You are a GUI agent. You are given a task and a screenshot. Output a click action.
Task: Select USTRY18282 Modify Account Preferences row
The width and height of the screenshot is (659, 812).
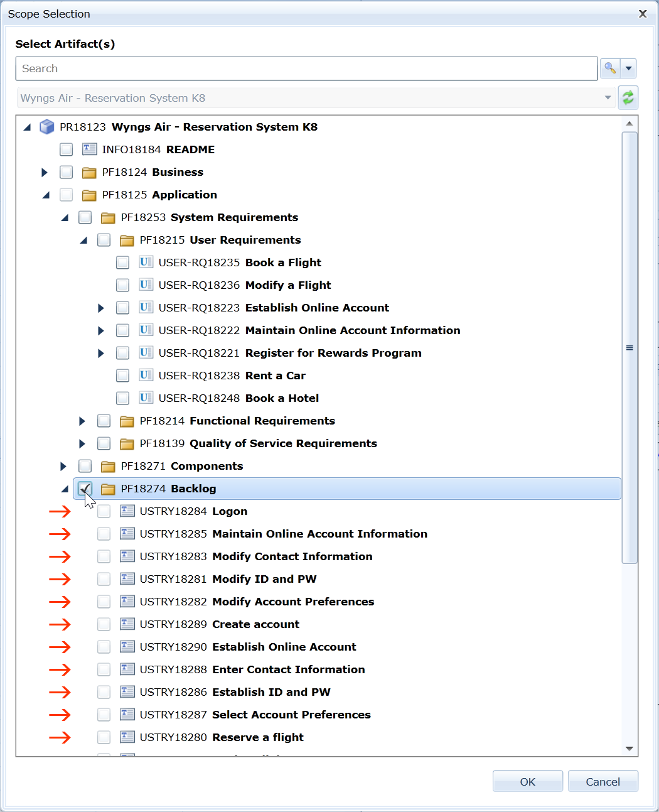click(257, 602)
